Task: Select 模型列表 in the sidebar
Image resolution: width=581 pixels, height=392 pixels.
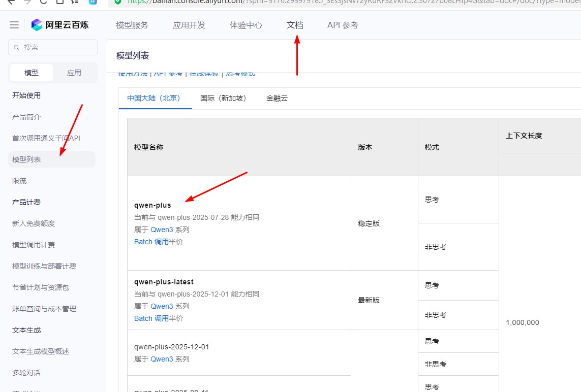Action: (x=52, y=159)
